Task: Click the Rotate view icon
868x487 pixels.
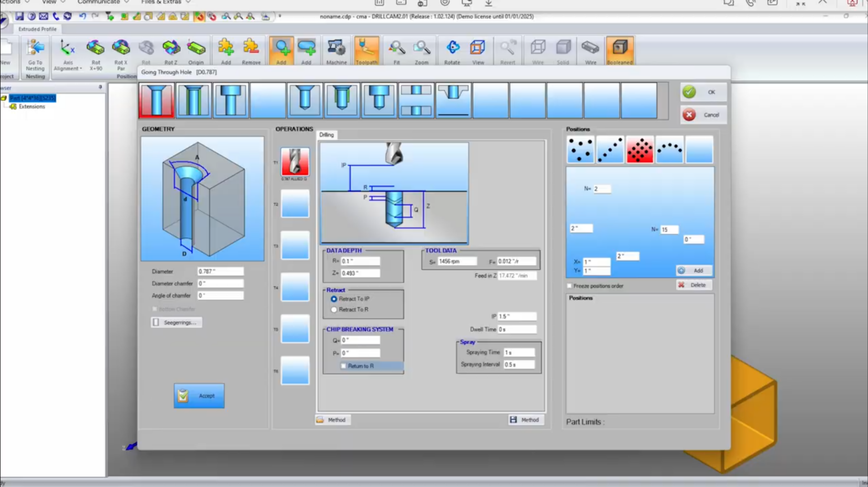Action: coord(452,51)
